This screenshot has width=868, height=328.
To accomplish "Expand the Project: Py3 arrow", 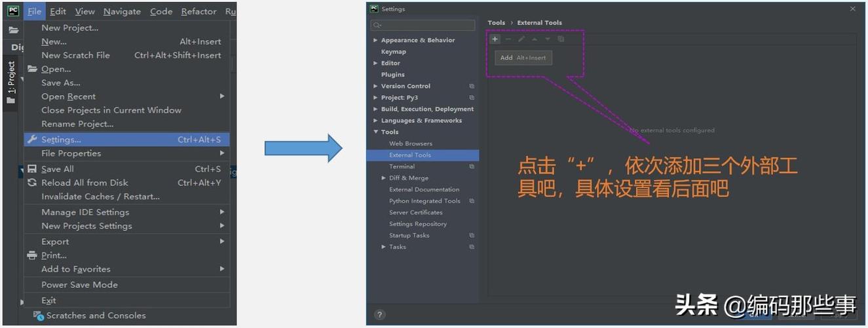I will tap(375, 98).
